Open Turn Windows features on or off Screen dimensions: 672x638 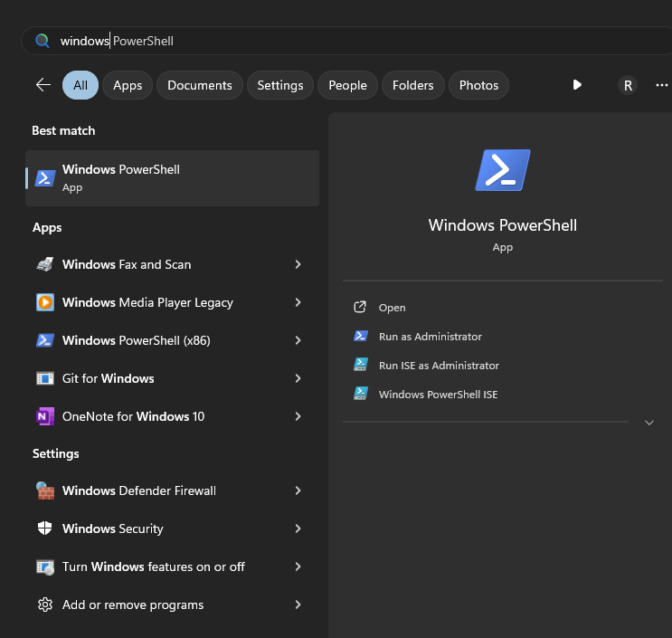pos(172,567)
